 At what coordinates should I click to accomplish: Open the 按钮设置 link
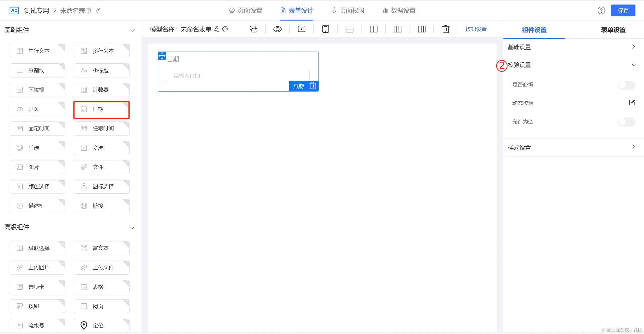tap(476, 29)
